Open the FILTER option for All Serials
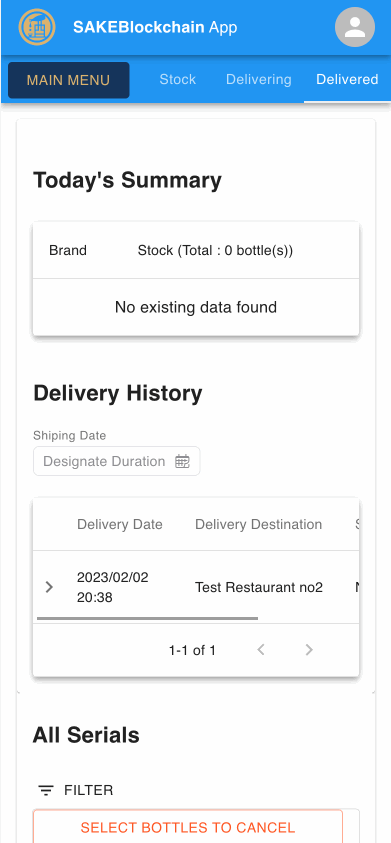Image resolution: width=391 pixels, height=843 pixels. click(x=76, y=790)
